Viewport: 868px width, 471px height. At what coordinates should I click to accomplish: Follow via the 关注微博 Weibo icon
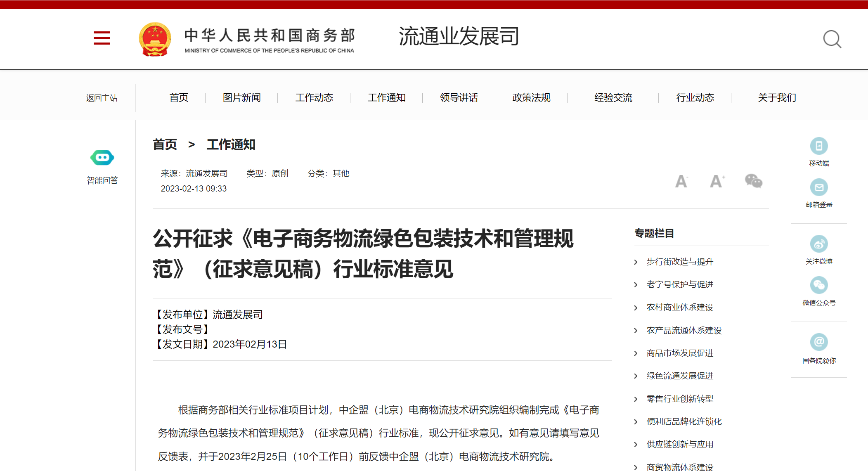(x=819, y=244)
